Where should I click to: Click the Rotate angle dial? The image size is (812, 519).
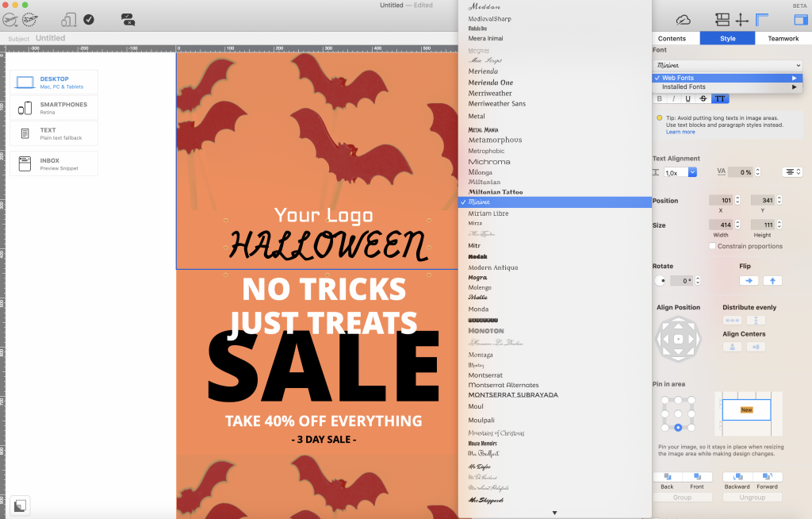tap(661, 280)
